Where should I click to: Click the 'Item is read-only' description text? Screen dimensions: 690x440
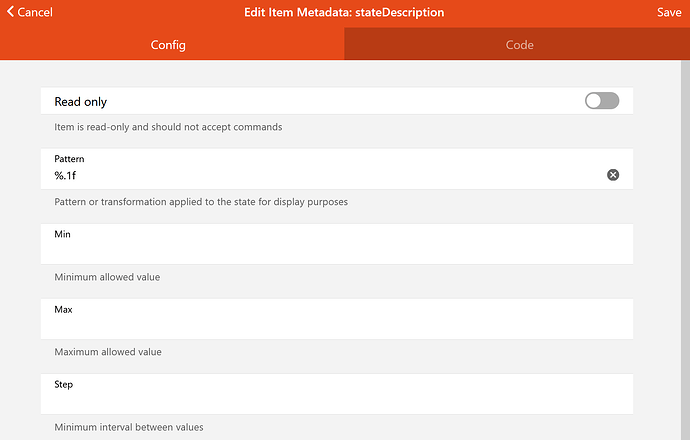pyautogui.click(x=168, y=127)
